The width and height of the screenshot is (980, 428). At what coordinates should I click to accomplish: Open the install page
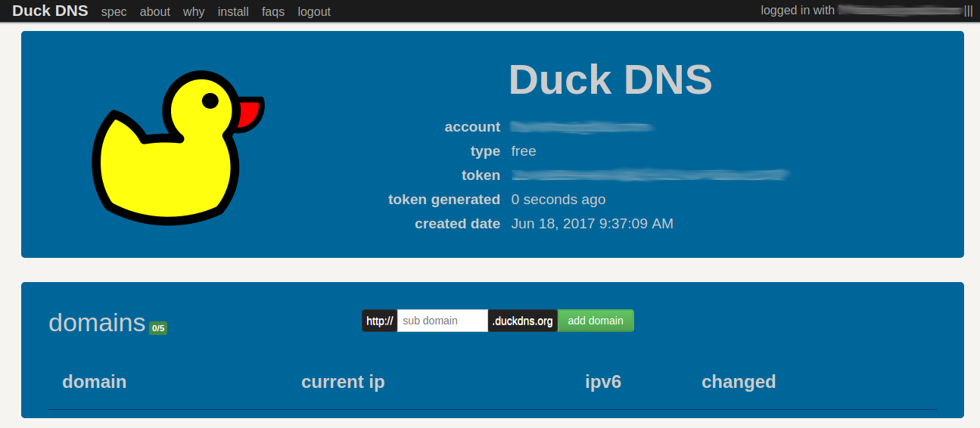(233, 11)
